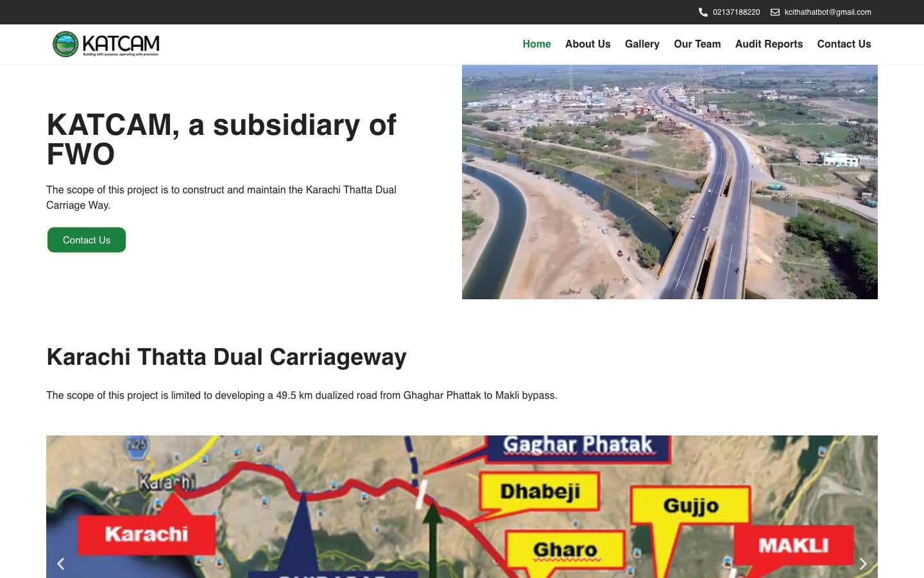Viewport: 924px width, 578px height.
Task: Go to previous map slide arrow
Action: point(61,564)
